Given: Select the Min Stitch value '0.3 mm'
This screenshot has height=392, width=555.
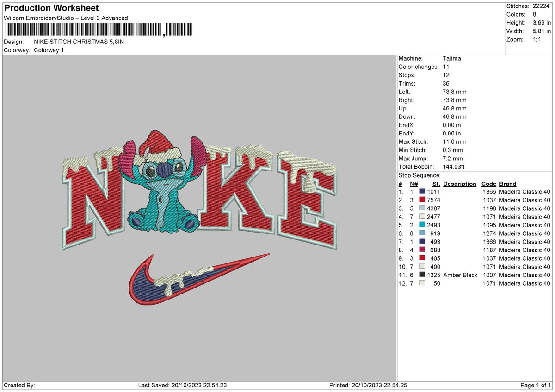Looking at the screenshot, I should click(452, 150).
